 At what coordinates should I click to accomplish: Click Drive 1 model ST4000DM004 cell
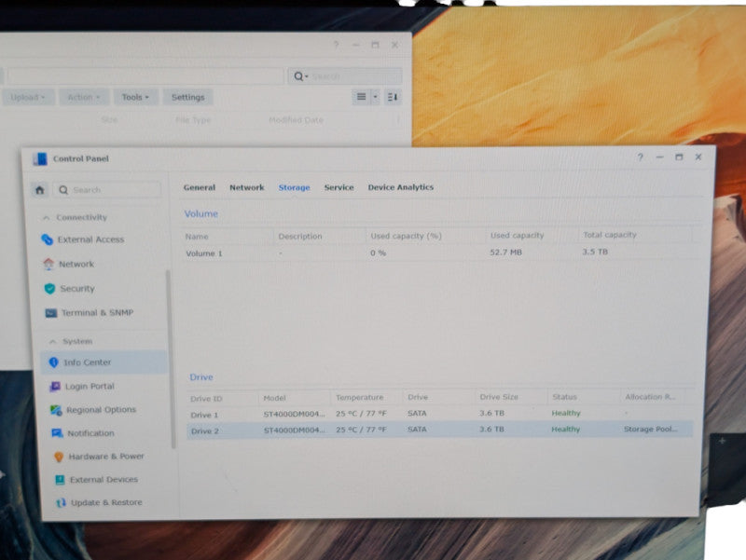pos(294,414)
